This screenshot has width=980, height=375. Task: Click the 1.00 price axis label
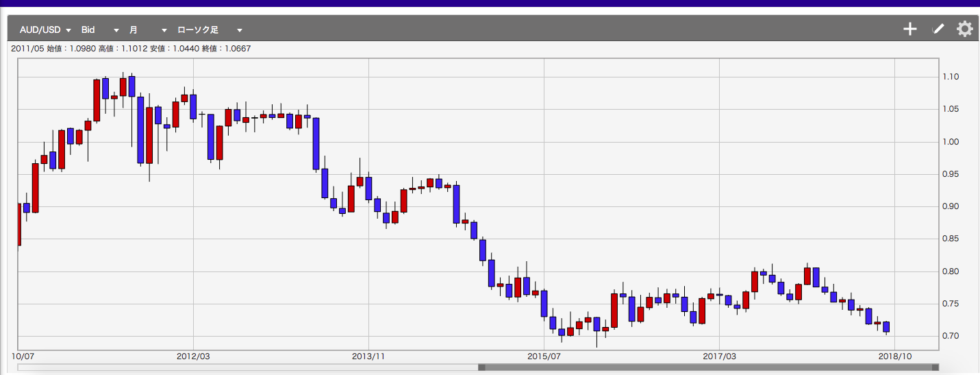[x=951, y=142]
